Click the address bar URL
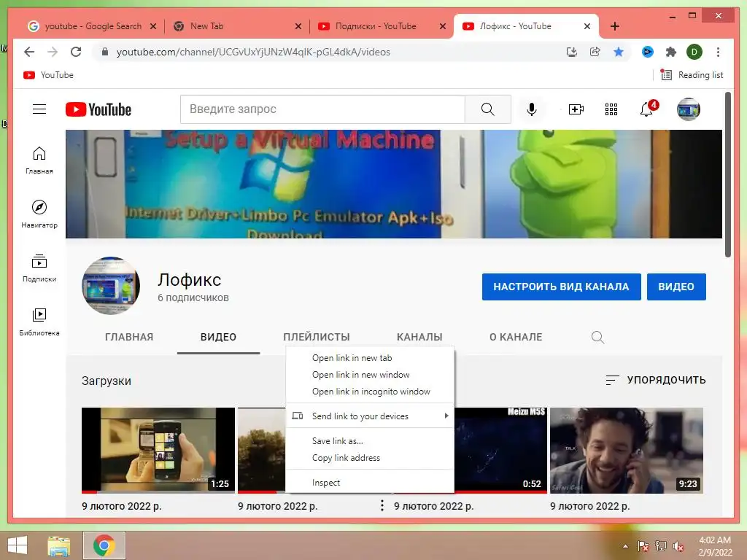Image resolution: width=747 pixels, height=560 pixels. [x=253, y=52]
